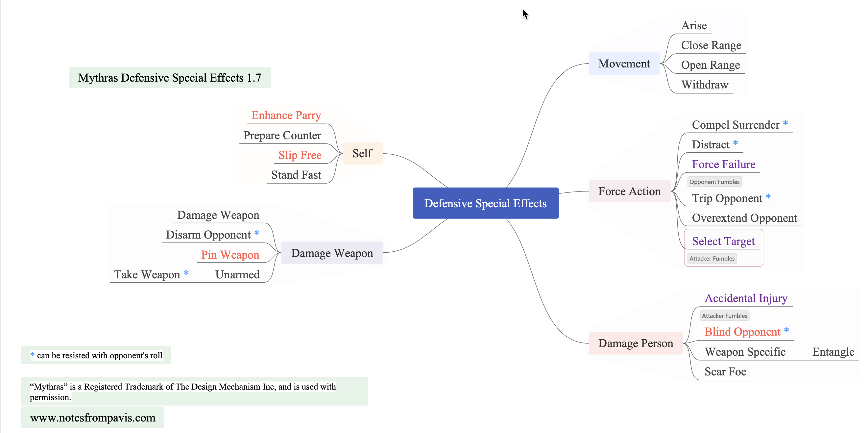Click the Take Weapon subtopic
Viewport: 868px width, 433px height.
tap(147, 274)
